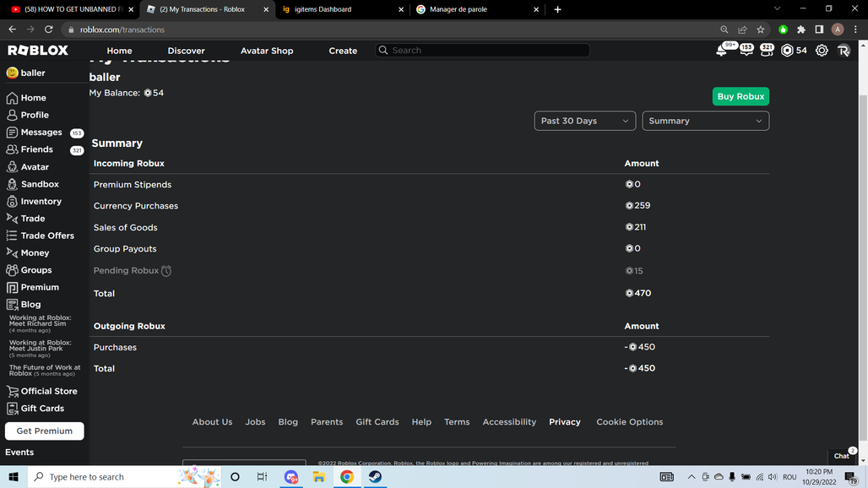Open the Cookie Options footer link
This screenshot has height=488, width=868.
629,421
